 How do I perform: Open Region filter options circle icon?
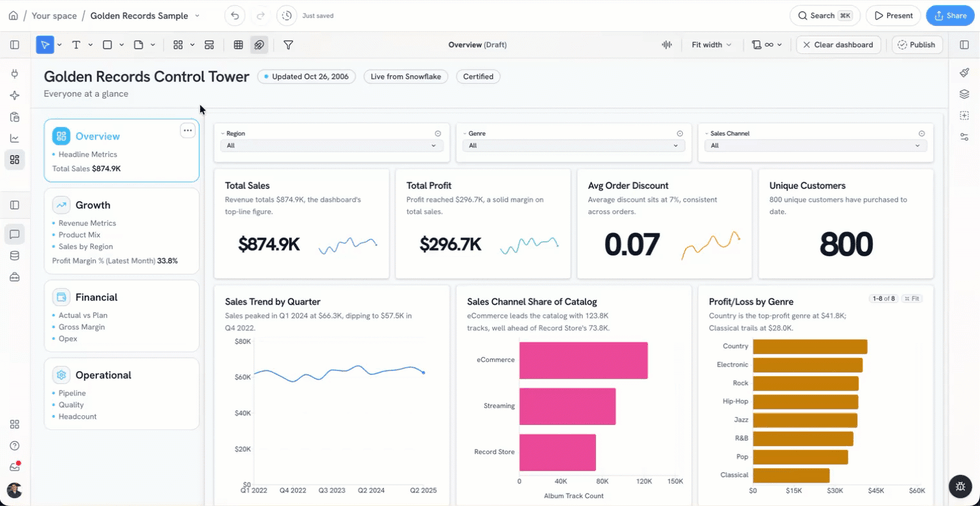click(438, 134)
